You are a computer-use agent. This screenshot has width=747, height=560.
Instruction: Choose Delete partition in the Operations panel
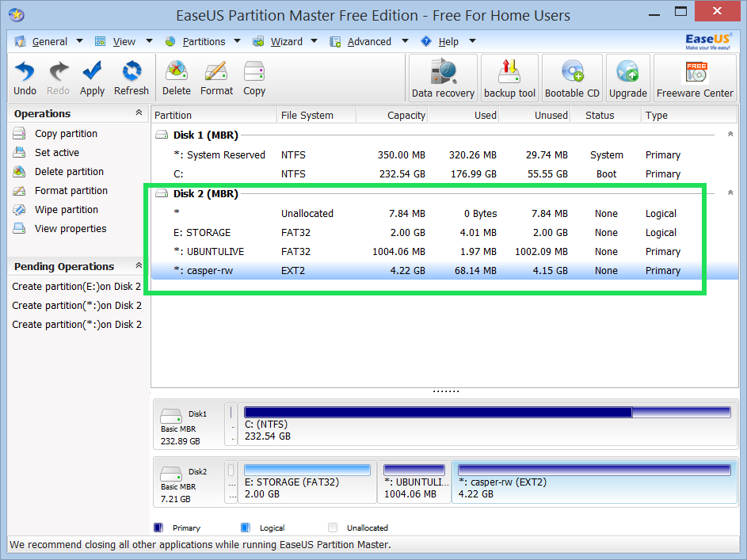(69, 172)
